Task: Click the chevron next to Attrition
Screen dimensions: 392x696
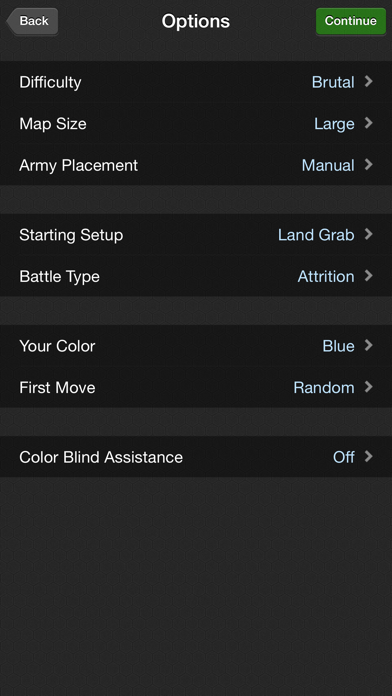Action: click(368, 276)
